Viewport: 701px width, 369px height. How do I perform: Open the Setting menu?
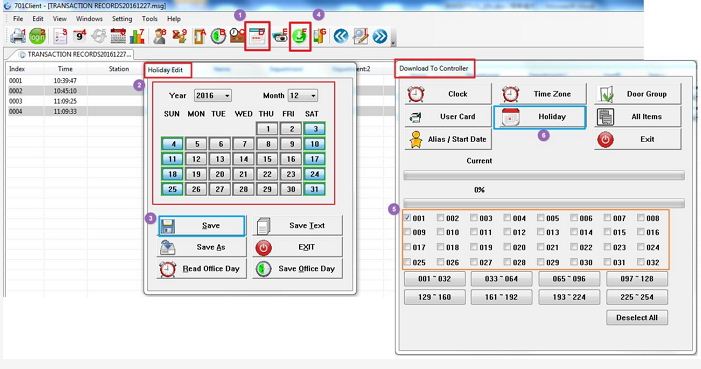tap(122, 19)
